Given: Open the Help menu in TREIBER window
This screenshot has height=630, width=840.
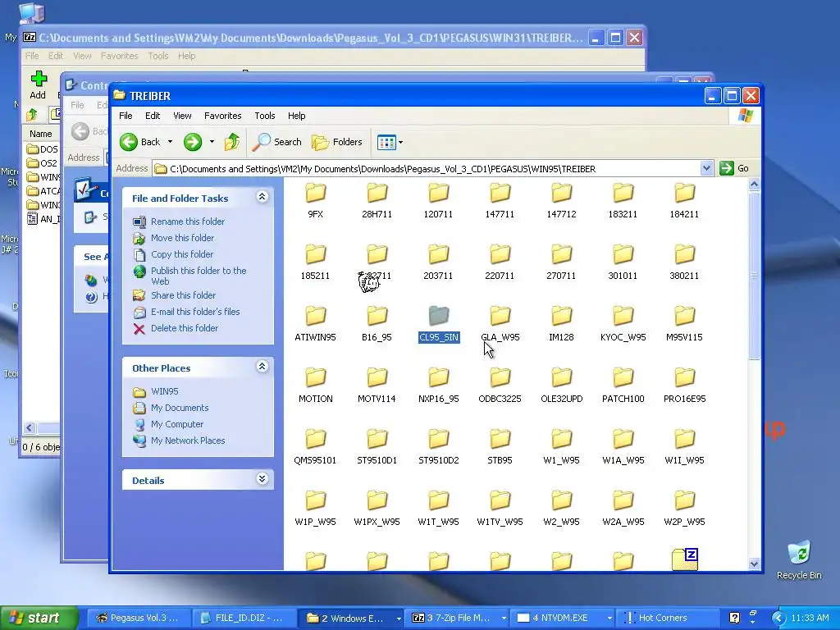Looking at the screenshot, I should [x=296, y=116].
